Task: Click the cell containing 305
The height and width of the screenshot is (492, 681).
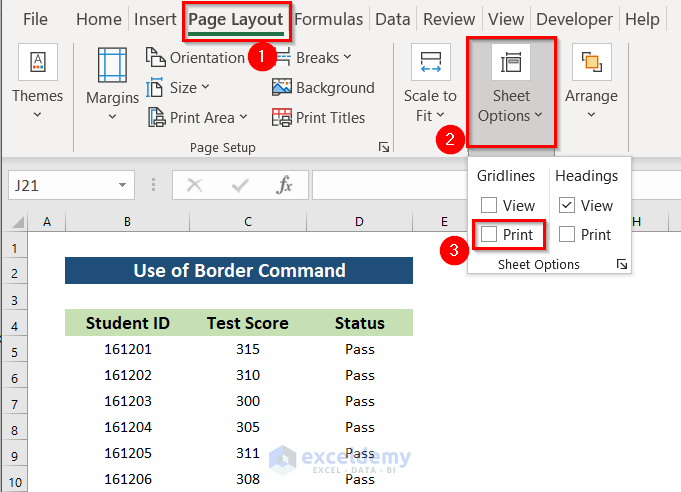Action: [x=248, y=427]
